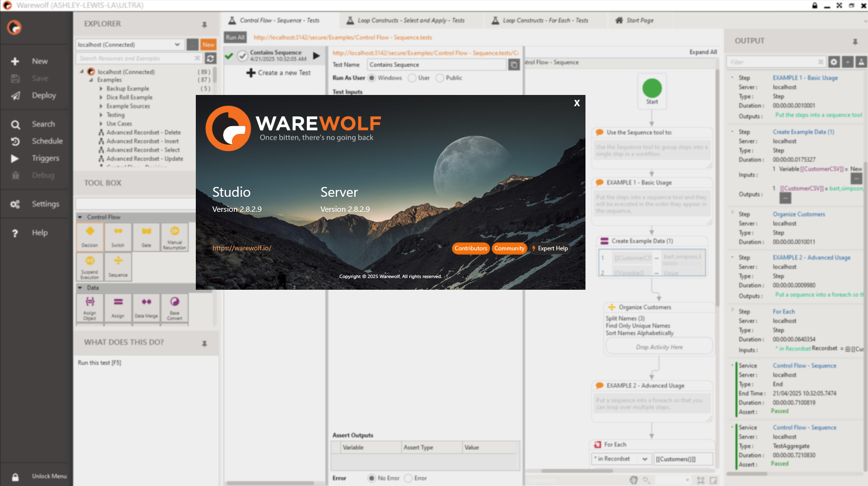Open the warewolf.io website link
Image resolution: width=868 pixels, height=486 pixels.
pos(242,248)
